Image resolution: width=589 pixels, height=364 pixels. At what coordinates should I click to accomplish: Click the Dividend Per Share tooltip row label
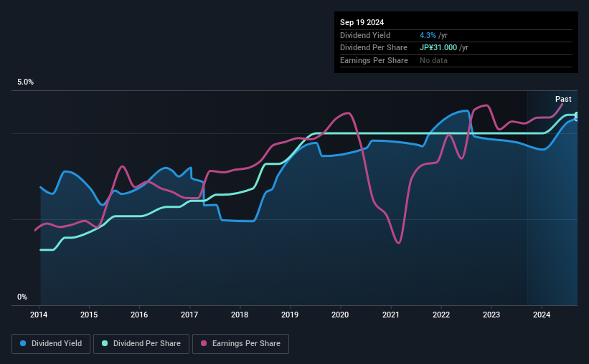pos(373,48)
